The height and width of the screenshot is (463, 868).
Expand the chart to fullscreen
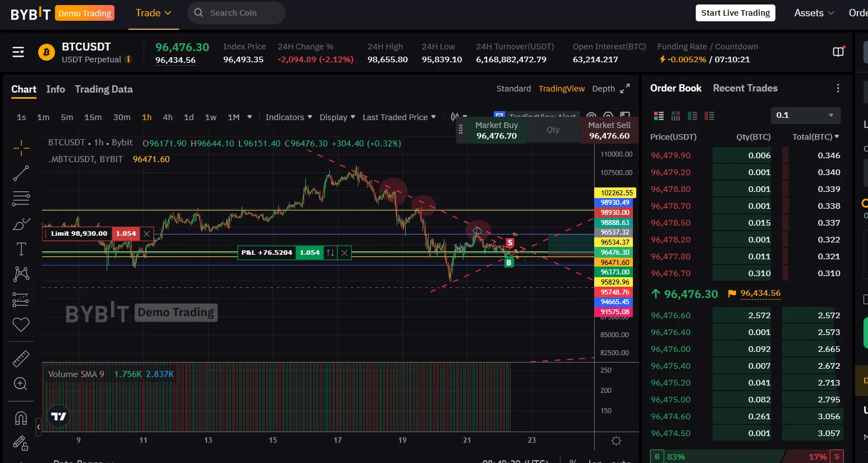coord(625,88)
